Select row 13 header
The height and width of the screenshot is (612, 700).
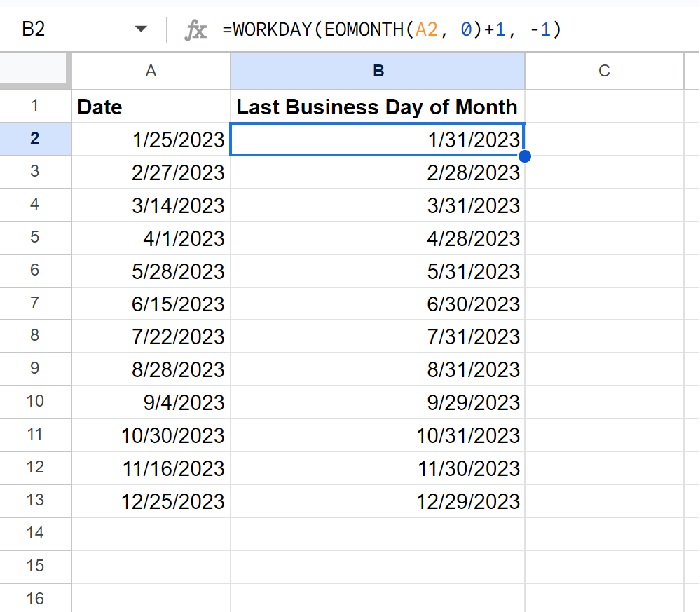pos(35,501)
